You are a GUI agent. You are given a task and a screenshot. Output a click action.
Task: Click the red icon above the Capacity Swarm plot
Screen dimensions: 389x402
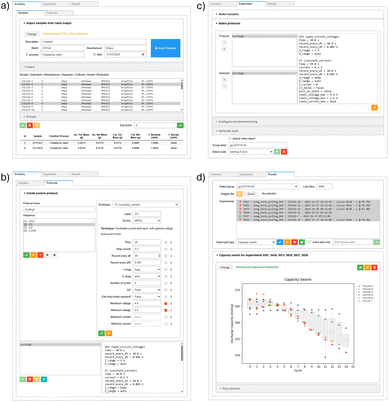click(x=374, y=267)
